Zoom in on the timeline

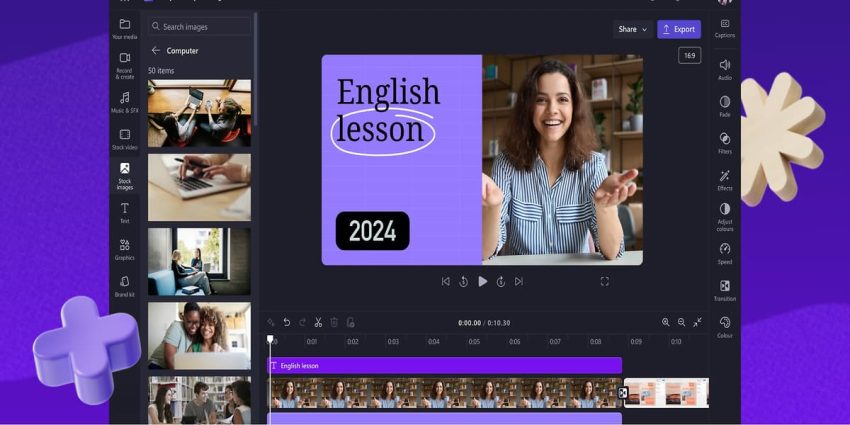pos(666,322)
